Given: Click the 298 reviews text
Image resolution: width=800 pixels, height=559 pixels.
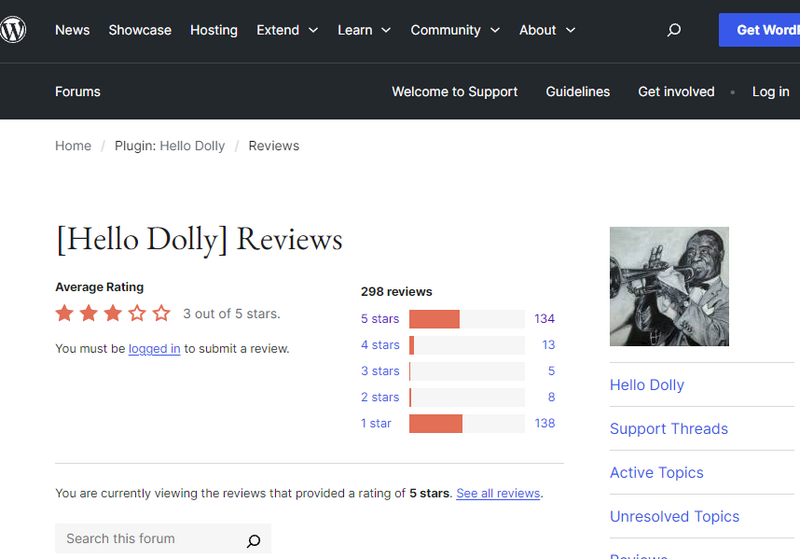Looking at the screenshot, I should 396,292.
